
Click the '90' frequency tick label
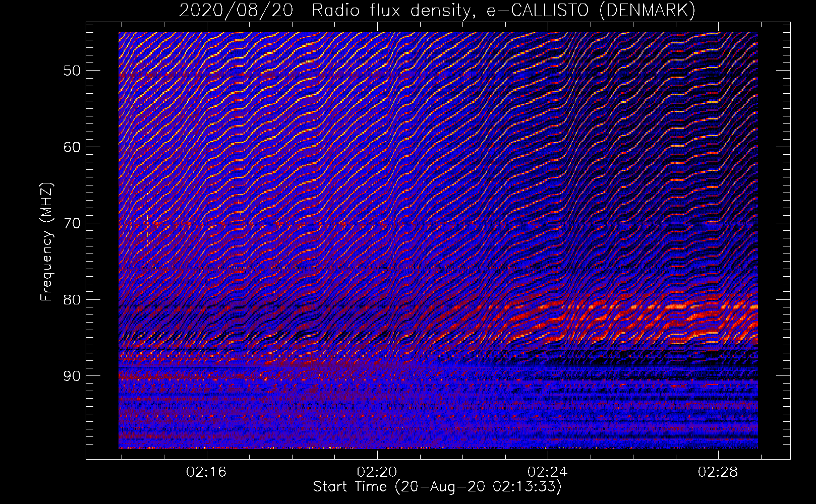point(72,376)
